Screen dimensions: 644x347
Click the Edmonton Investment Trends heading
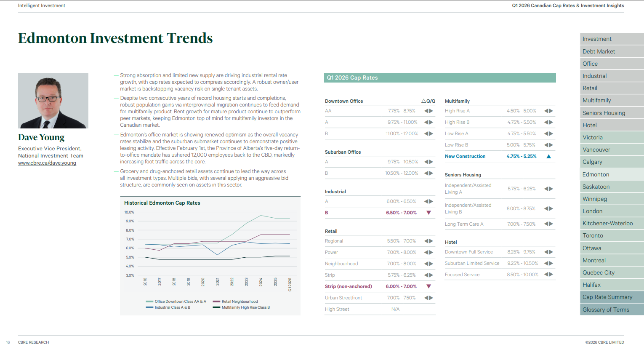(x=115, y=38)
